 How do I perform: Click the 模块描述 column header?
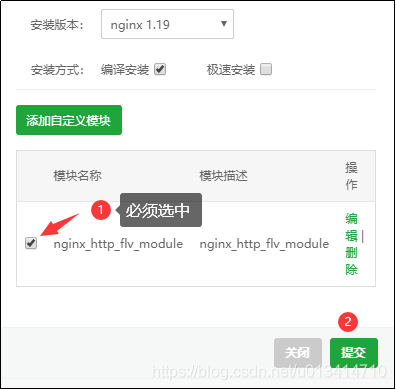tap(223, 176)
